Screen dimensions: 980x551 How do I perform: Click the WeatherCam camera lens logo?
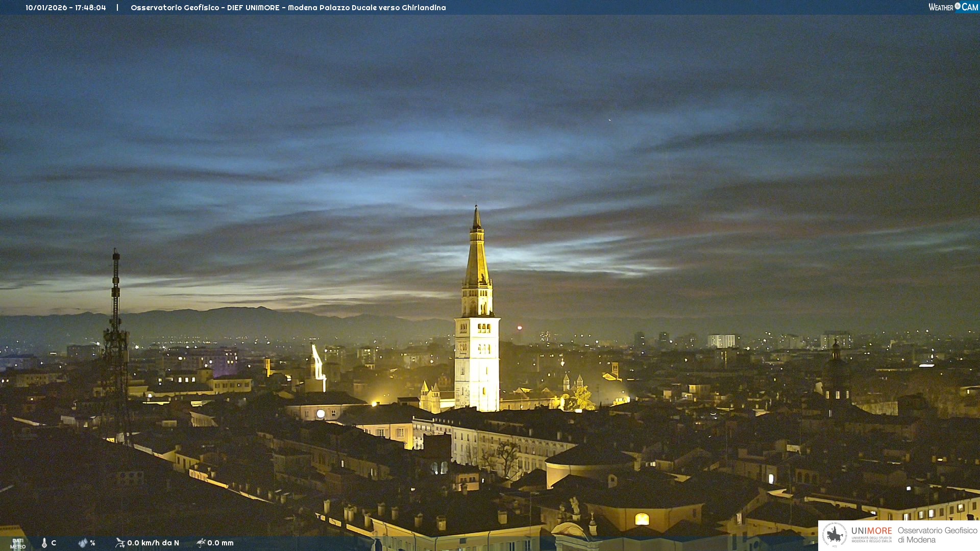[958, 6]
